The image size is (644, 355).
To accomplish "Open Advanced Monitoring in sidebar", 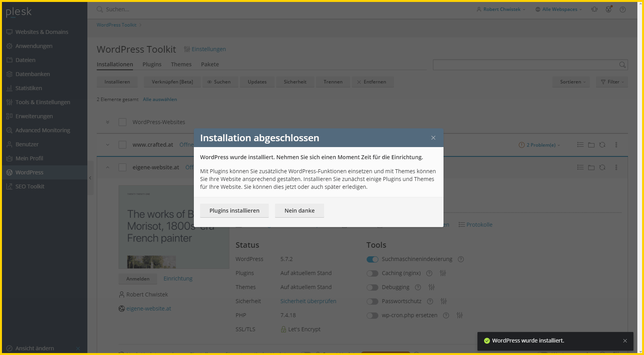I will click(44, 130).
